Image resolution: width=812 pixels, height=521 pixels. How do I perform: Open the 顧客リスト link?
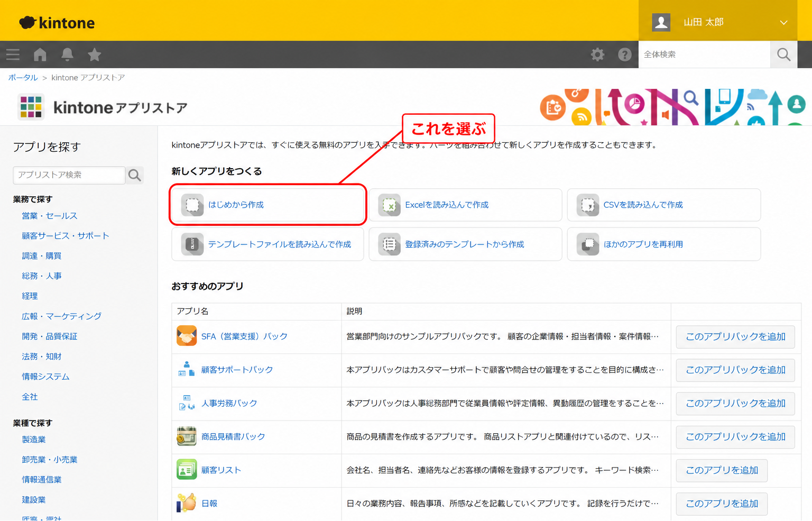(x=221, y=470)
